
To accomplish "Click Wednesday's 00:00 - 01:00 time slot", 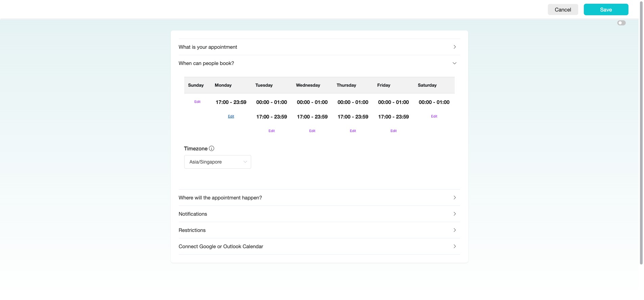I will point(312,102).
